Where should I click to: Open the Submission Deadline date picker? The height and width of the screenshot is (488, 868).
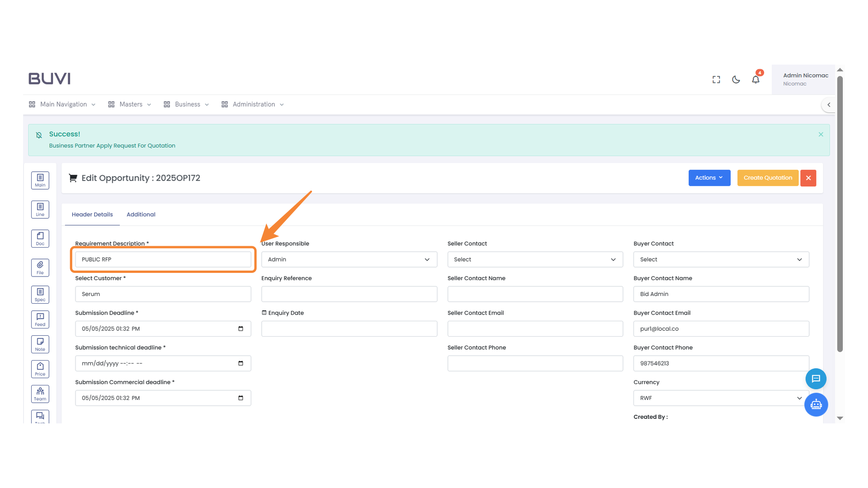[x=240, y=328]
